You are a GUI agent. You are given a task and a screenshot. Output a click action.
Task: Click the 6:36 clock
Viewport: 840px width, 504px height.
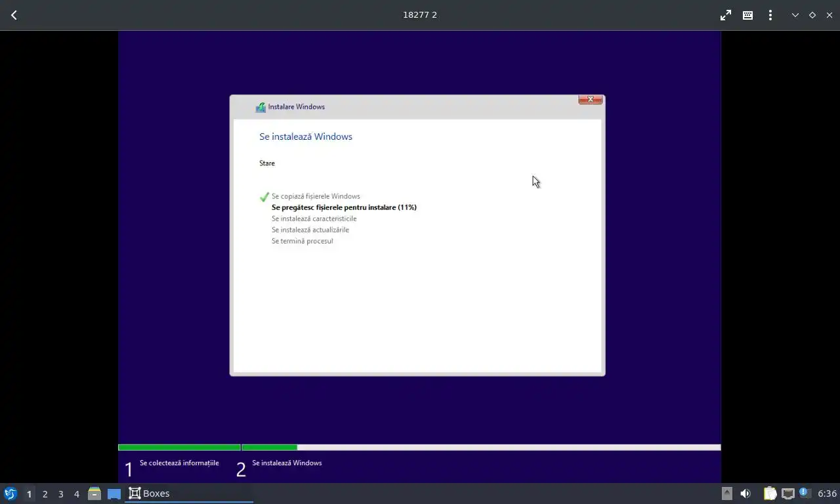tap(827, 493)
